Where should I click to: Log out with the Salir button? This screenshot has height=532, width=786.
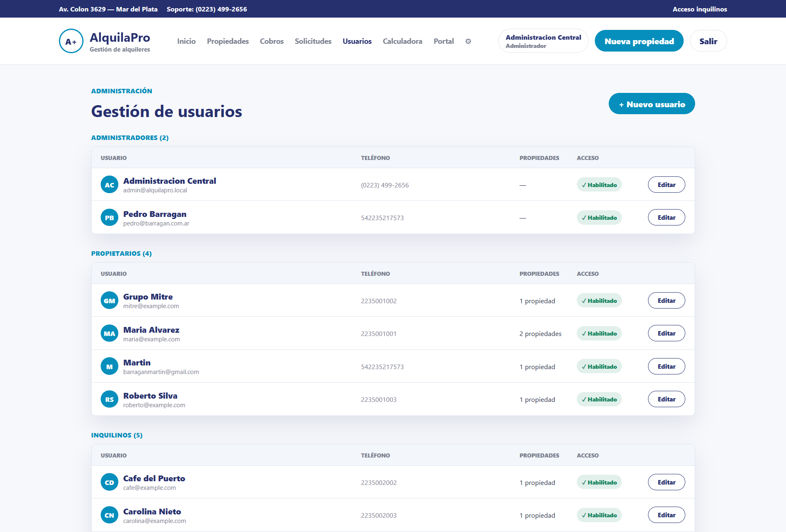click(x=708, y=41)
